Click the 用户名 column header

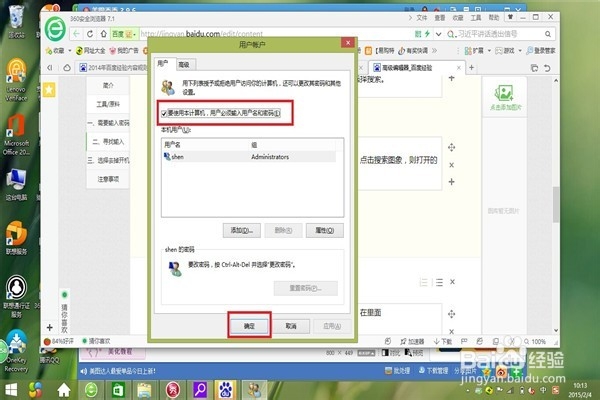tap(172, 145)
